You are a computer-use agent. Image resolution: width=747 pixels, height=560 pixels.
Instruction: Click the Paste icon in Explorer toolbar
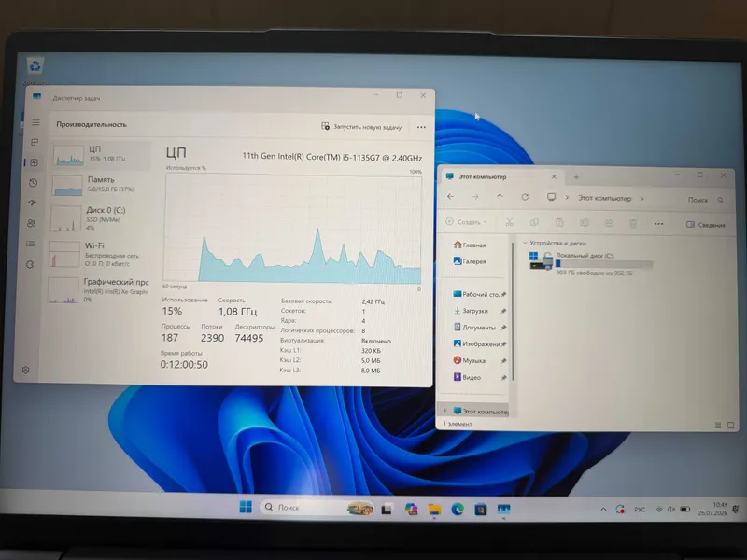pyautogui.click(x=559, y=222)
